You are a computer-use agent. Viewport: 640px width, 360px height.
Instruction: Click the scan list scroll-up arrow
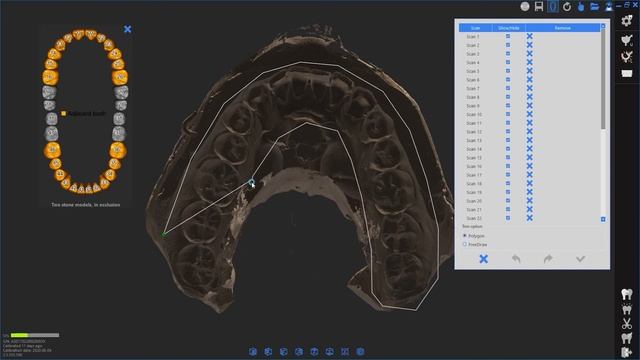click(x=603, y=26)
